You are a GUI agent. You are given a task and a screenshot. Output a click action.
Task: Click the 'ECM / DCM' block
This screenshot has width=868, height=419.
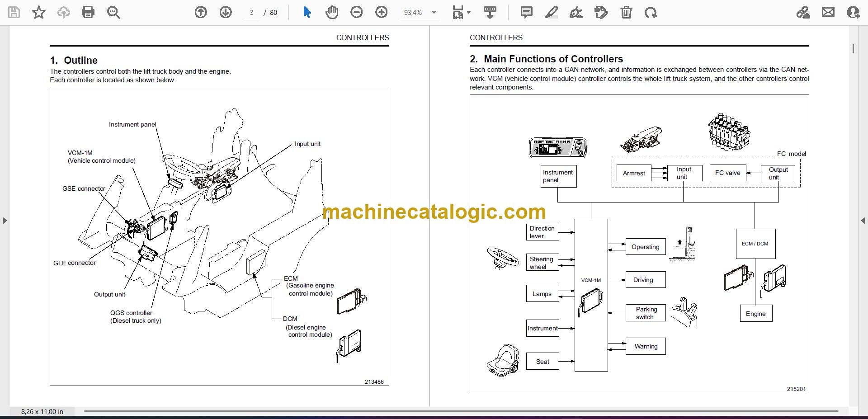pos(755,244)
